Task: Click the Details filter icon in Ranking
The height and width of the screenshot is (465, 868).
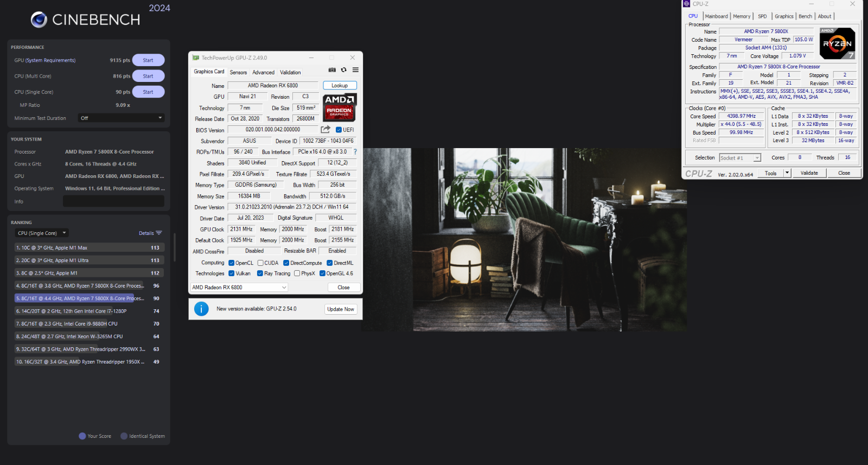Action: (159, 233)
